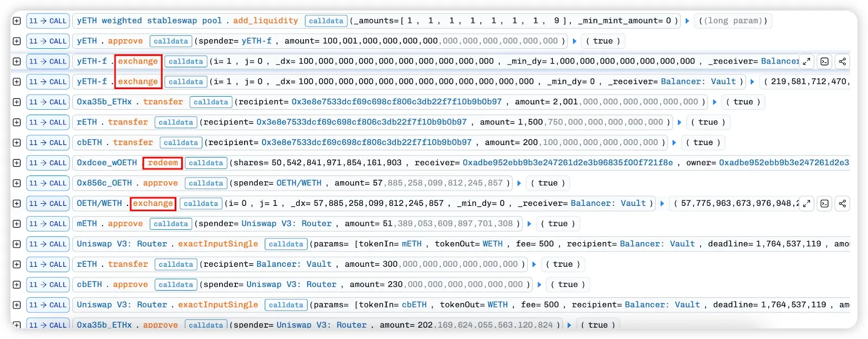
Task: Click the 11 → CALL badge on the cbETH transfer row
Action: coord(48,142)
